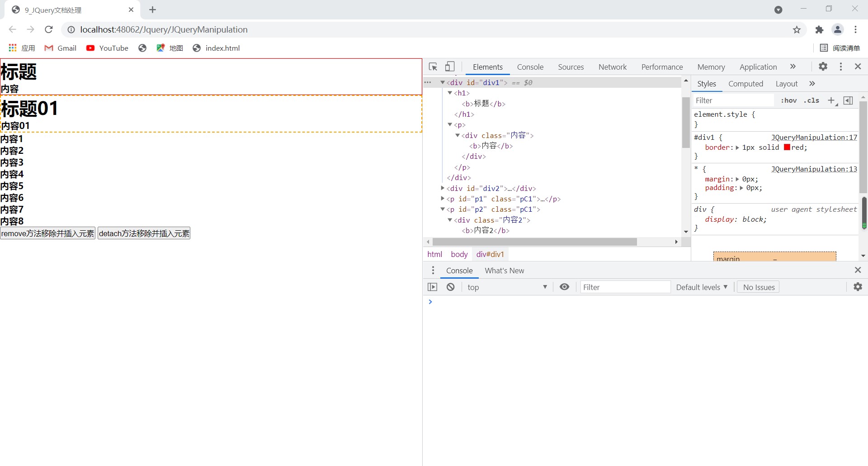Toggle the .cls class editor
868x466 pixels.
(811, 100)
